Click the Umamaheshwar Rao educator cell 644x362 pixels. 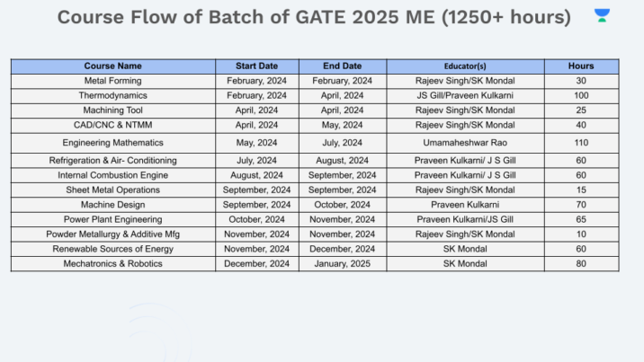[465, 143]
